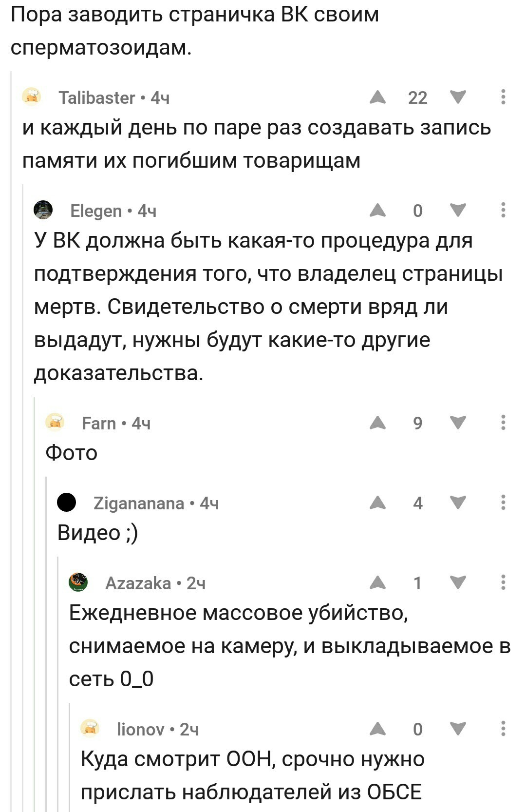Upvote Farn's "Фото" comment
The width and height of the screenshot is (526, 812).
point(377,423)
